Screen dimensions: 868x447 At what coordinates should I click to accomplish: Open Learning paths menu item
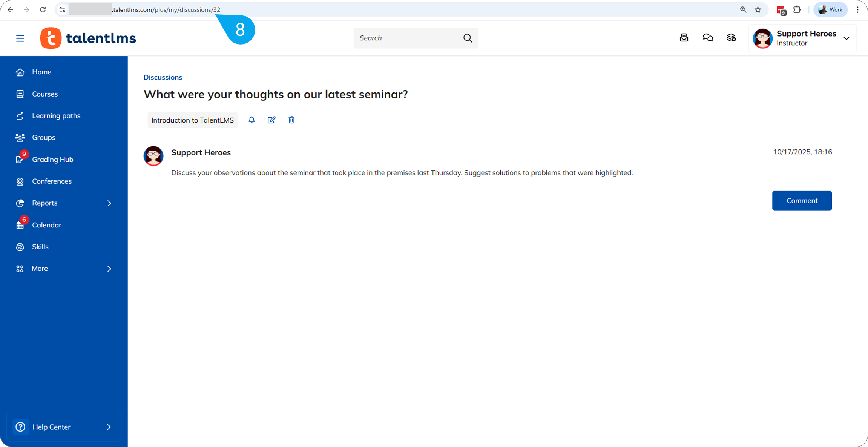56,116
